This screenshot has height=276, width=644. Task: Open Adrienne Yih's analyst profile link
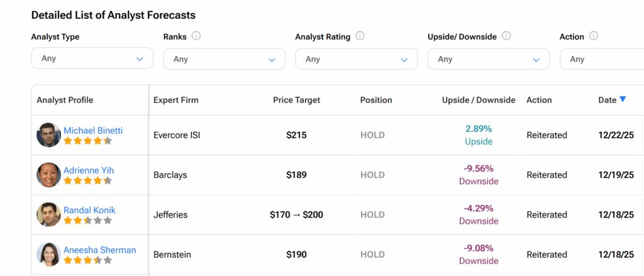[89, 170]
